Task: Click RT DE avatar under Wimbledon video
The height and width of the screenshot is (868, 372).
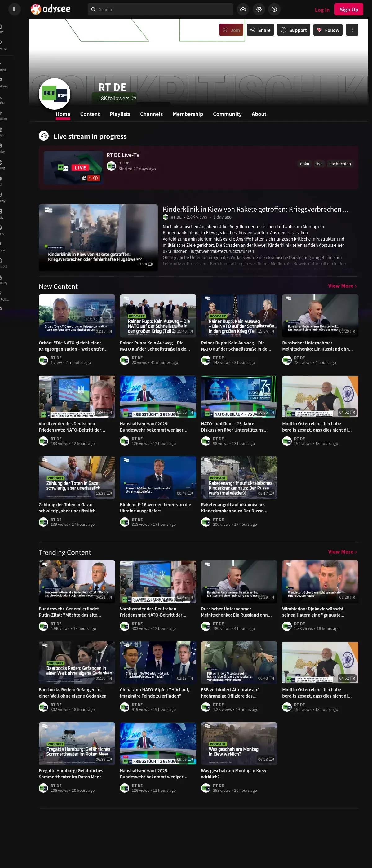Action: pyautogui.click(x=287, y=626)
